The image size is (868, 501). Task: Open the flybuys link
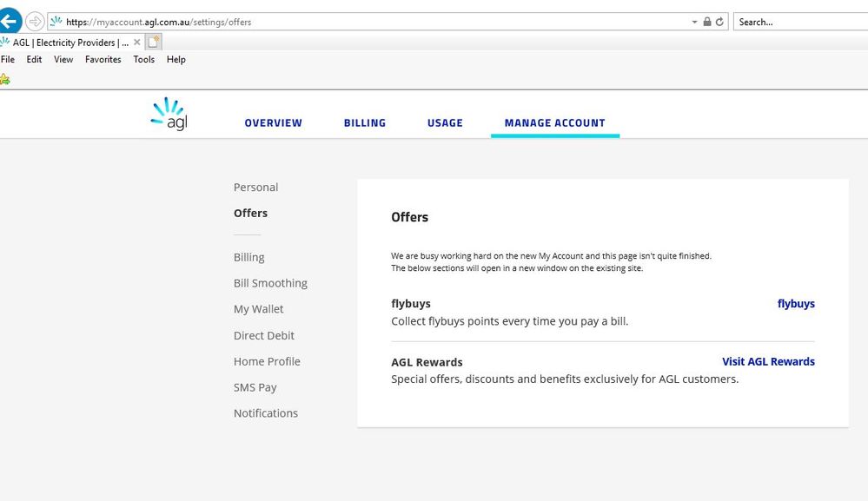point(796,303)
